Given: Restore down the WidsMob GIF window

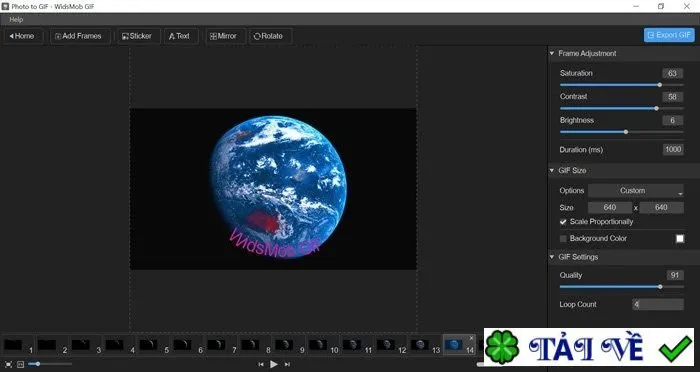Looking at the screenshot, I should (x=661, y=6).
